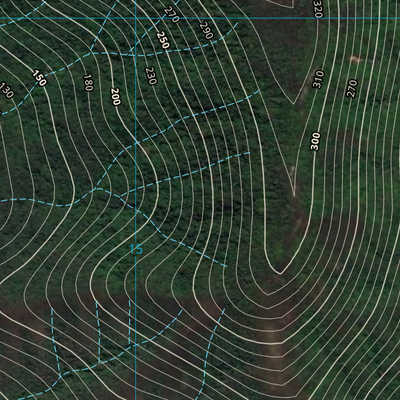Viewport: 400px width, 400px height.
Task: Select the sharp tip of the 310 contour
Action: [294, 195]
